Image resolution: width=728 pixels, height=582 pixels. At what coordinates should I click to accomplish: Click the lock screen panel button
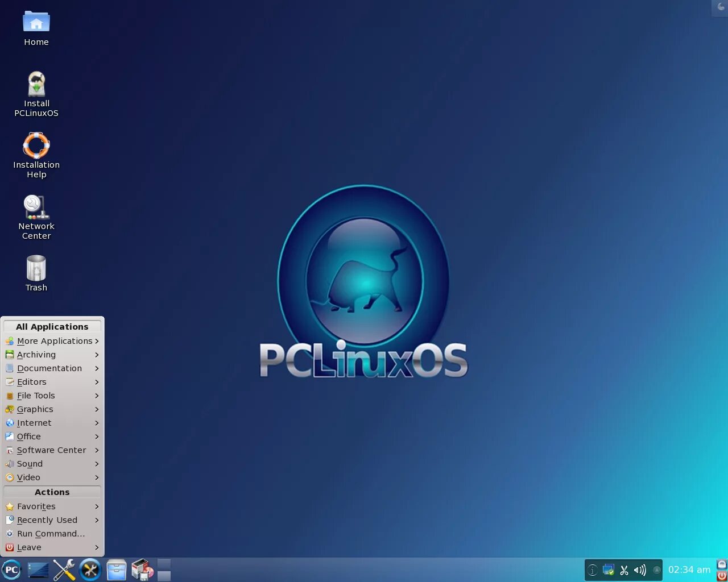click(722, 564)
